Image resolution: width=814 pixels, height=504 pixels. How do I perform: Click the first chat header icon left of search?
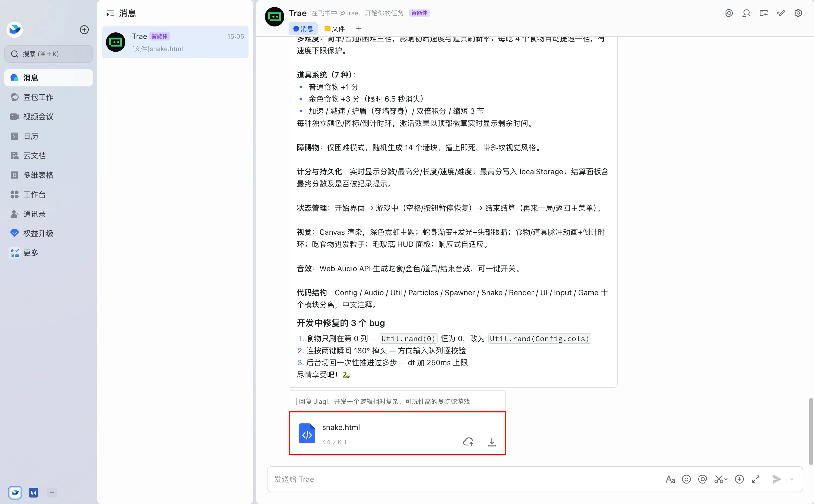pyautogui.click(x=729, y=13)
